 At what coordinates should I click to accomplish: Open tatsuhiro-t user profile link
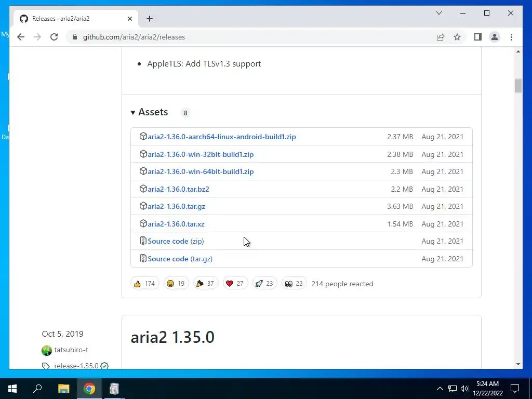71,350
